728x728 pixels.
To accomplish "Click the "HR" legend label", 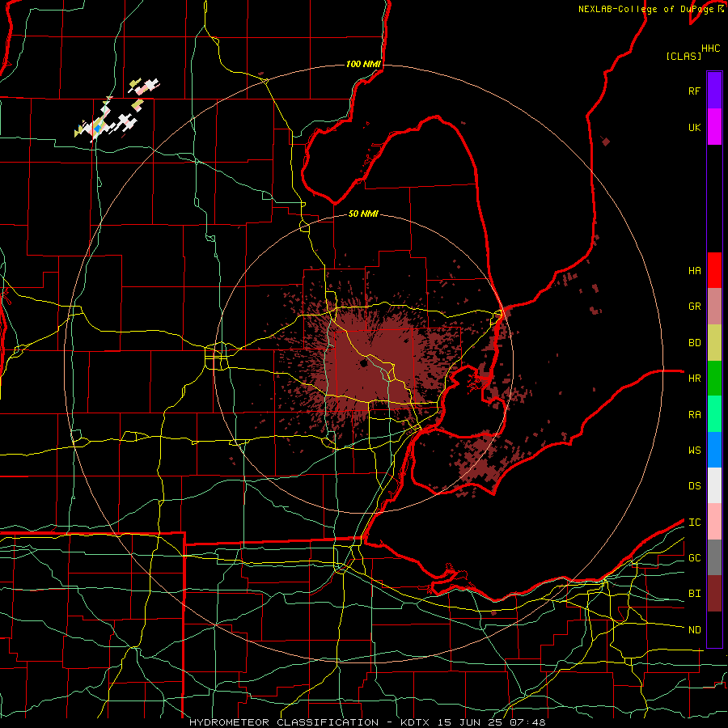I will coord(694,379).
